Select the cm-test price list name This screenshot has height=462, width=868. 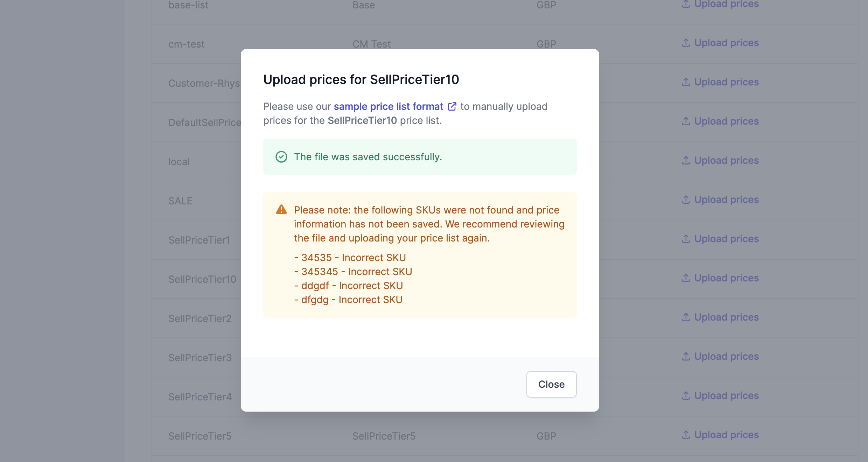click(x=186, y=44)
